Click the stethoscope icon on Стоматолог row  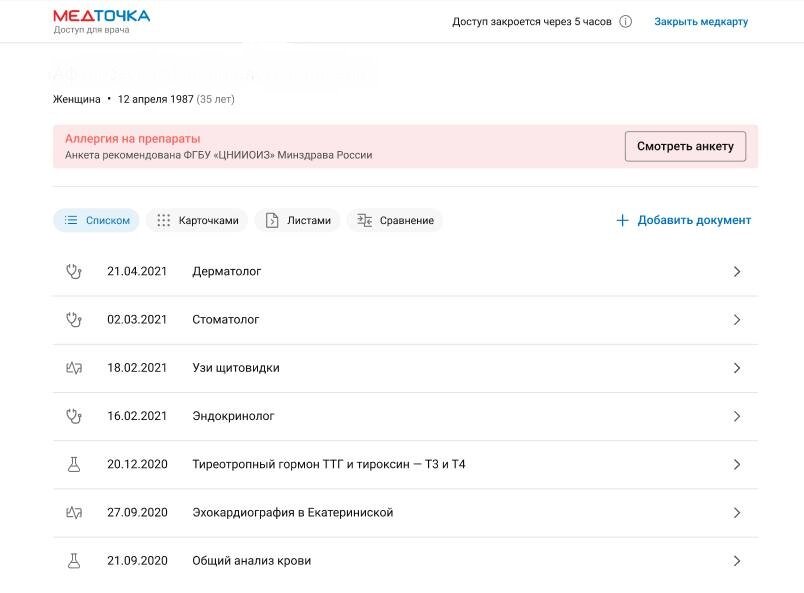(x=75, y=319)
